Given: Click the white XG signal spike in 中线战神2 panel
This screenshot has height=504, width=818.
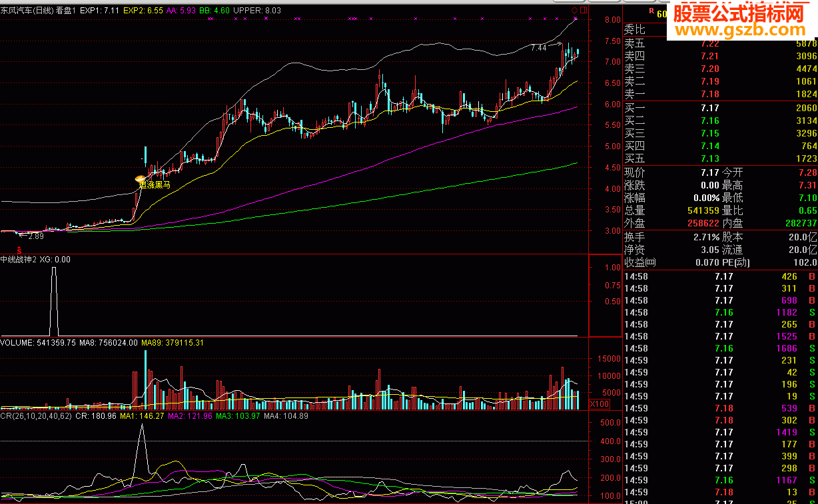Looking at the screenshot, I should click(54, 301).
